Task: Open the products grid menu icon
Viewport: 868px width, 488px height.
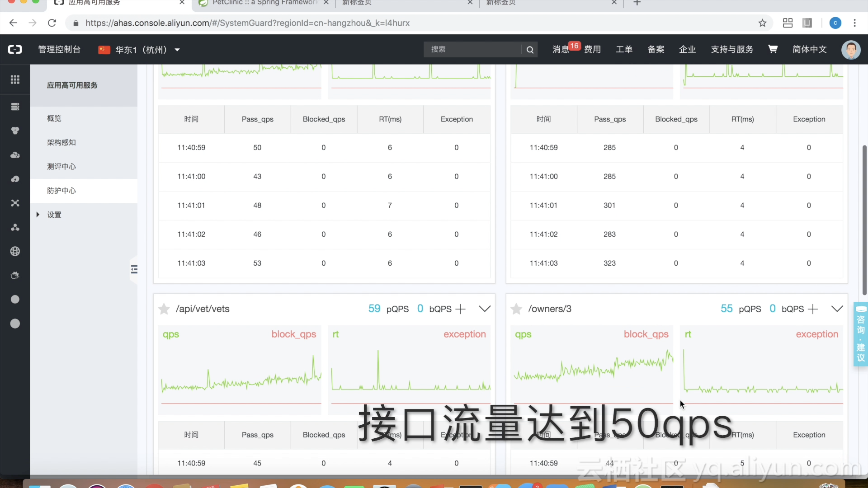Action: click(15, 80)
